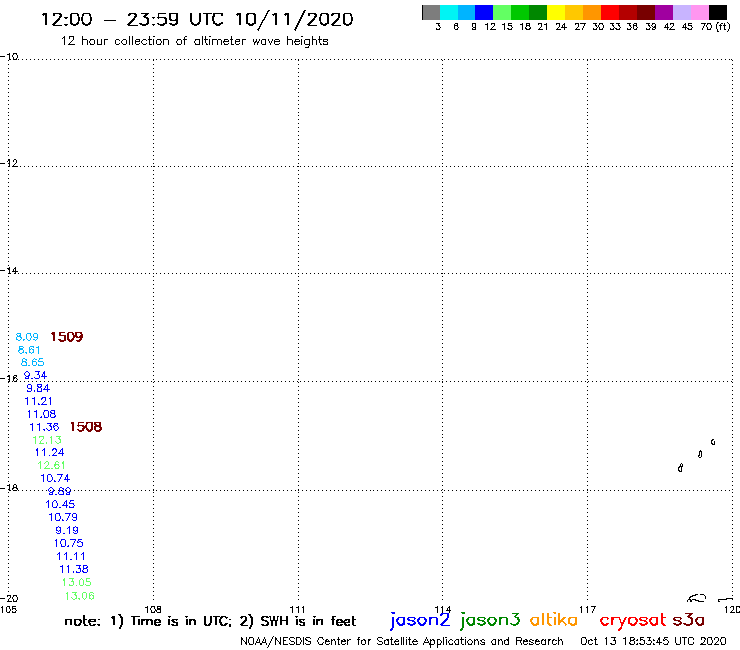Click the wave height value 8.65
Viewport: 740px width, 650px height.
coord(33,363)
